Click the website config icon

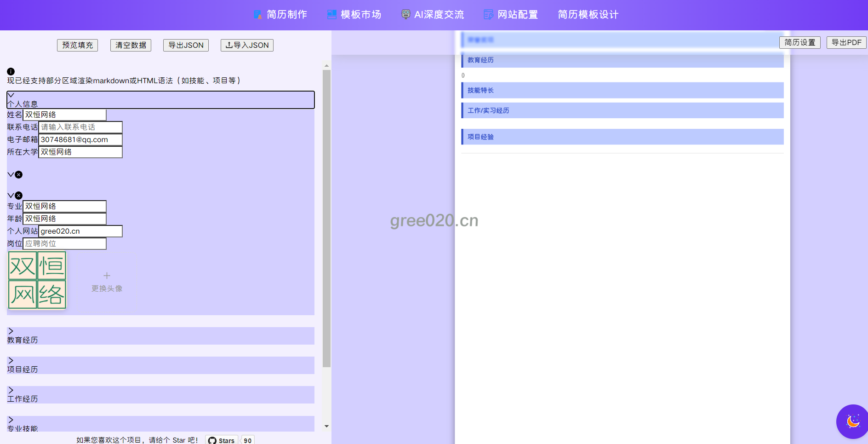click(488, 15)
